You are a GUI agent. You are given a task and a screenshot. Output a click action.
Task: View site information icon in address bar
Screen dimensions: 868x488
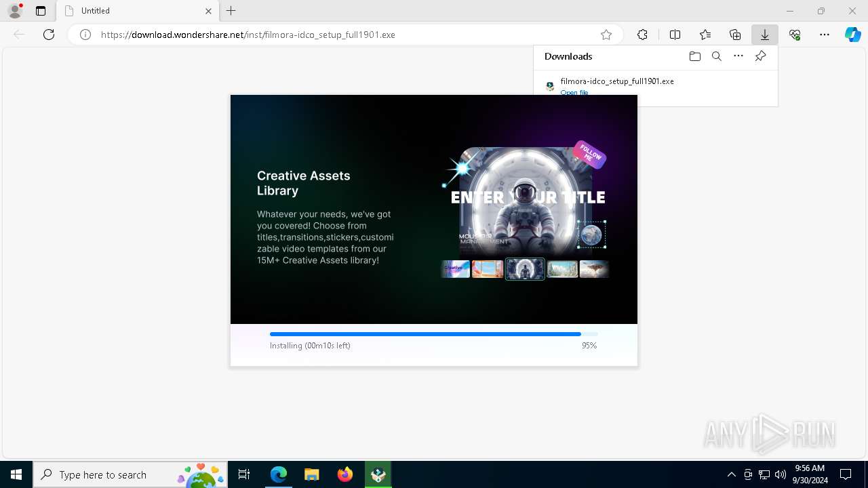coord(85,35)
